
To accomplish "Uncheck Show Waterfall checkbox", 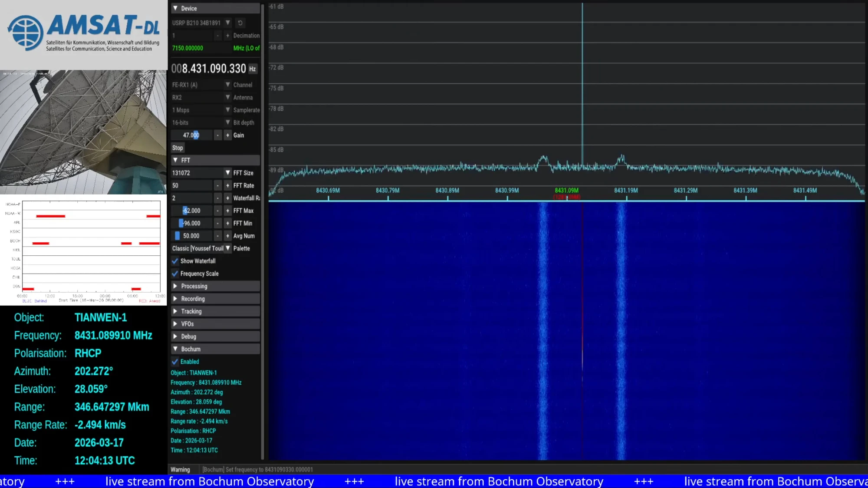I will 175,261.
